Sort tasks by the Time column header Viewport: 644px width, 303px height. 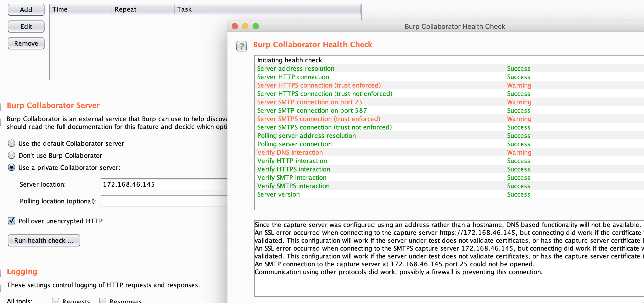pos(81,9)
